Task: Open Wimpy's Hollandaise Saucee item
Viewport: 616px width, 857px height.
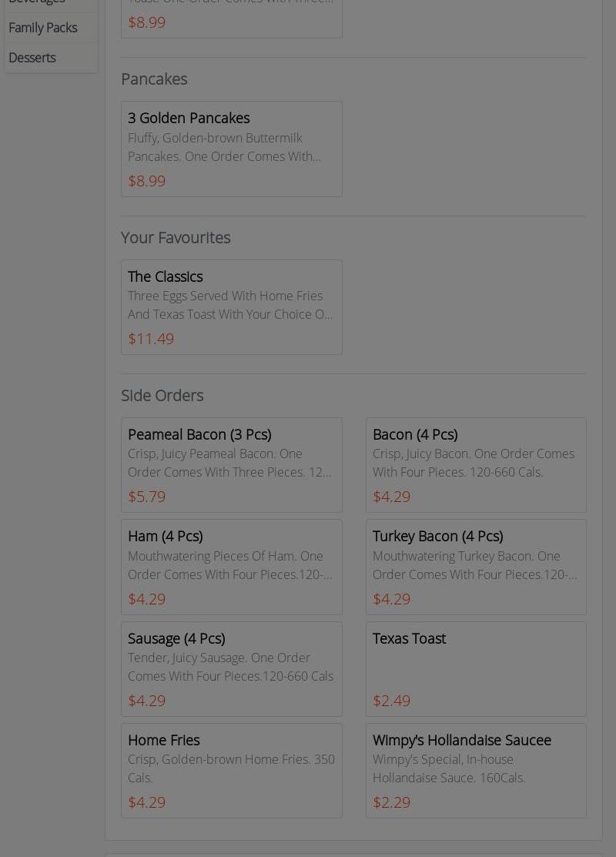Action: [475, 770]
